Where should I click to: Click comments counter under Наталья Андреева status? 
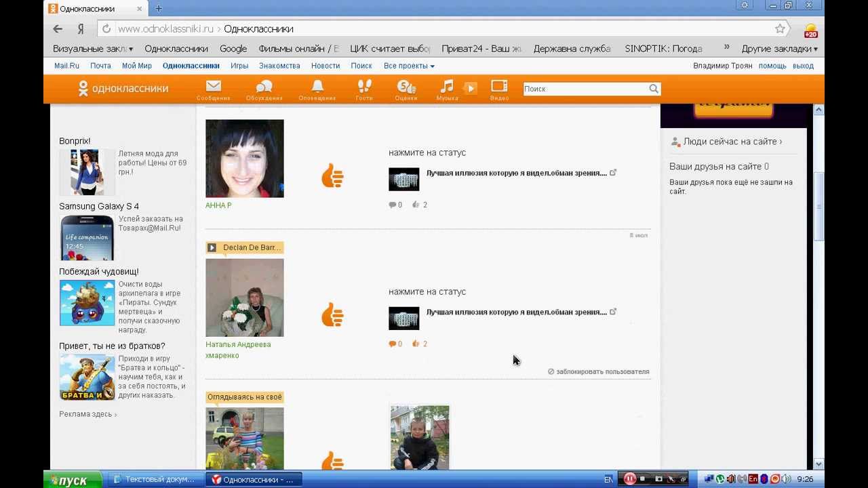395,344
